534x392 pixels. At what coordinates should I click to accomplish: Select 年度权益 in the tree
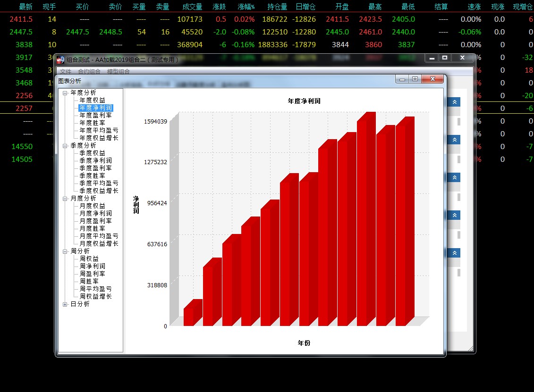(x=92, y=100)
